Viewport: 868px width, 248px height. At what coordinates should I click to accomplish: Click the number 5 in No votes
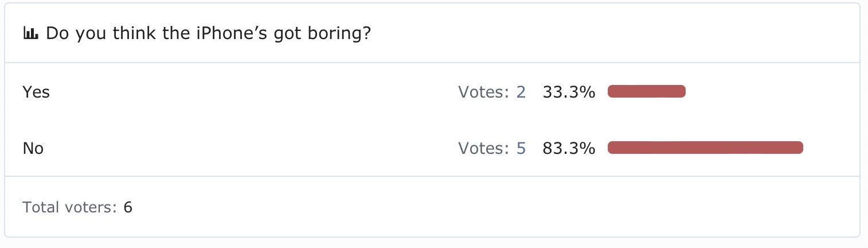click(x=521, y=149)
